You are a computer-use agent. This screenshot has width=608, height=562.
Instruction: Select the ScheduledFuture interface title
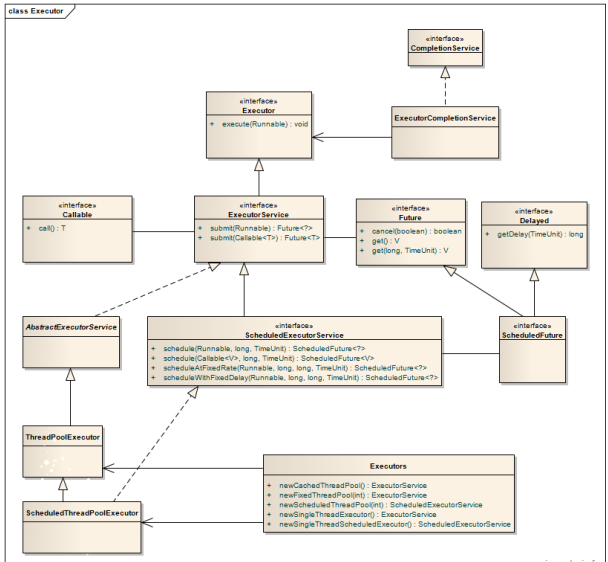[x=532, y=335]
